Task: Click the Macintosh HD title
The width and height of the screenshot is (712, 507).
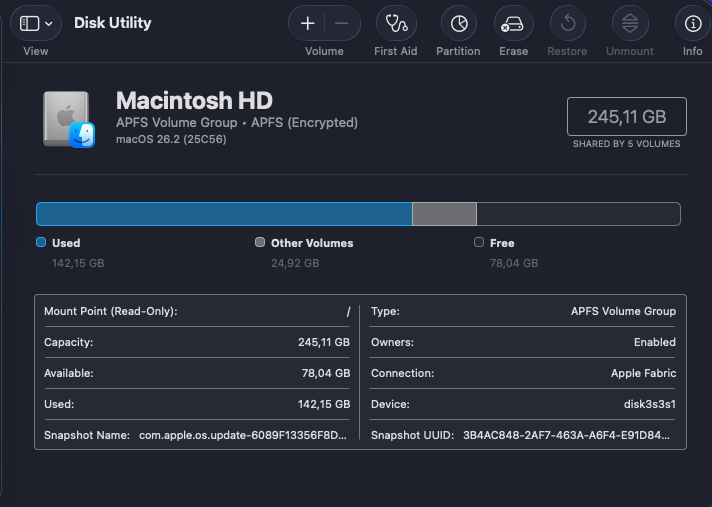Action: click(x=194, y=100)
